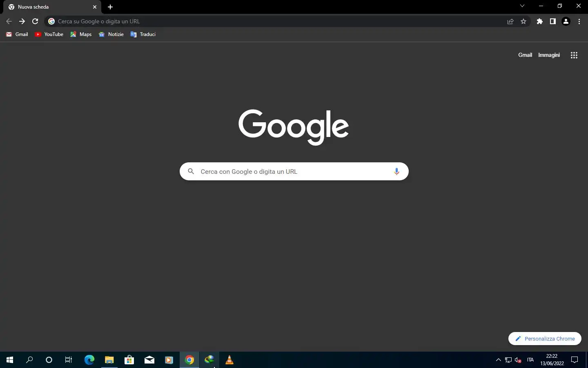Open the orange media player taskbar icon
Viewport: 588px width, 368px height.
point(169,360)
